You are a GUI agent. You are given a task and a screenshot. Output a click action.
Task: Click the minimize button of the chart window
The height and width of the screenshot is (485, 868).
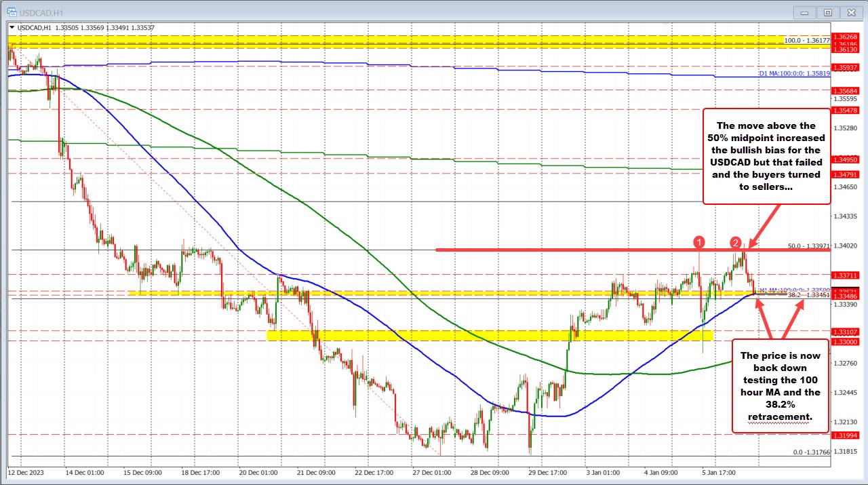(x=803, y=12)
